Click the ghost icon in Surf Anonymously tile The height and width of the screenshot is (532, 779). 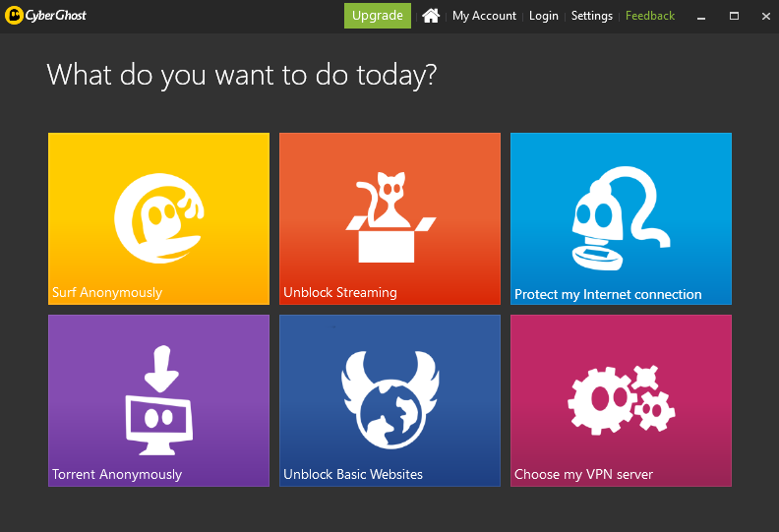(159, 218)
